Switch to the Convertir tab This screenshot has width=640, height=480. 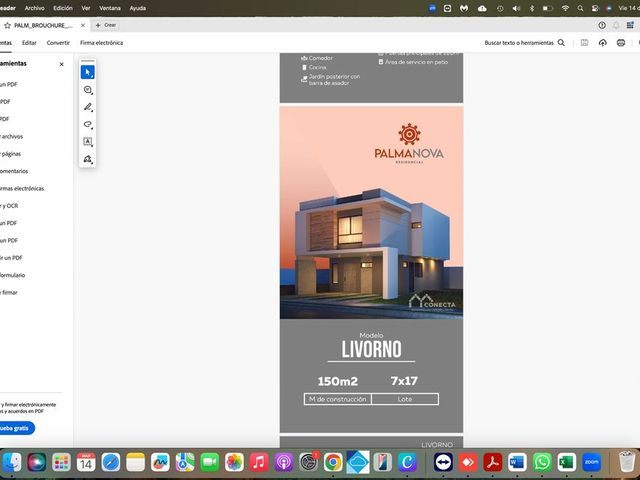tap(58, 42)
